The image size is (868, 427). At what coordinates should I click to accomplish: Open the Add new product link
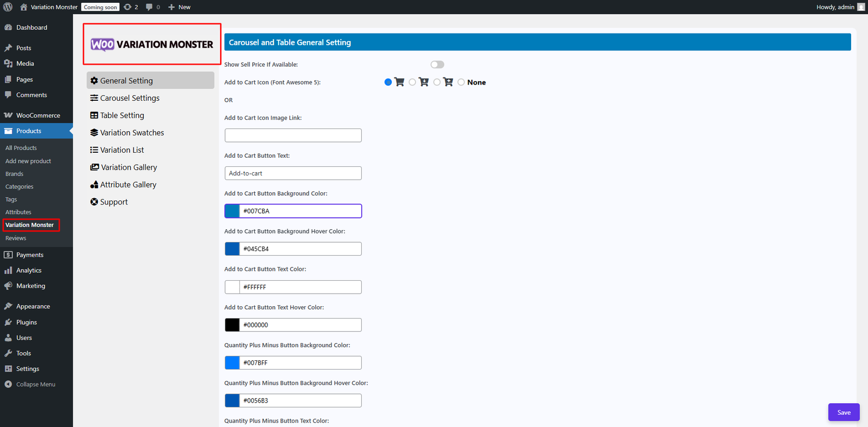tap(28, 161)
